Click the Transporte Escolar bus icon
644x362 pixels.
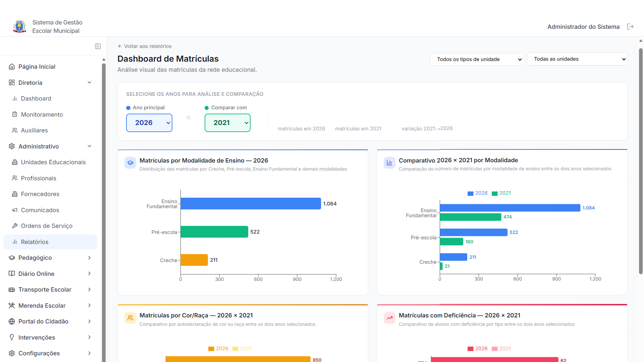(x=12, y=290)
